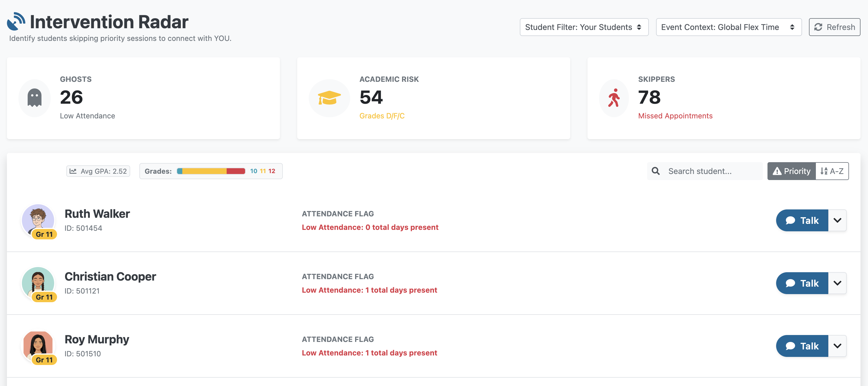The width and height of the screenshot is (868, 386).
Task: Click the ghost icon in Ghosts card
Action: point(34,98)
